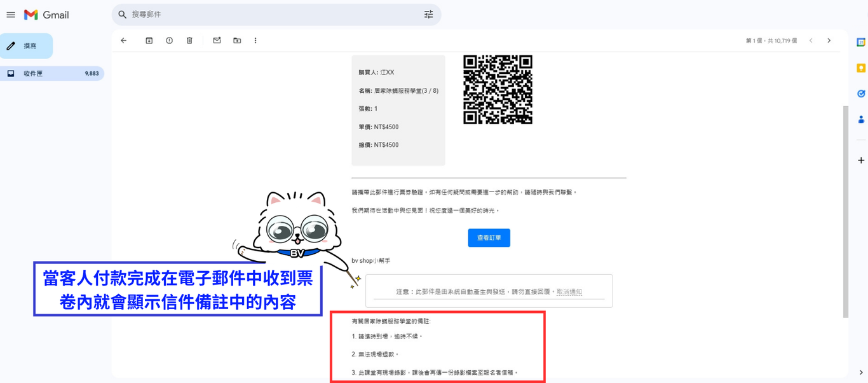The height and width of the screenshot is (383, 868).
Task: Click the 查看訂單 button
Action: [489, 238]
